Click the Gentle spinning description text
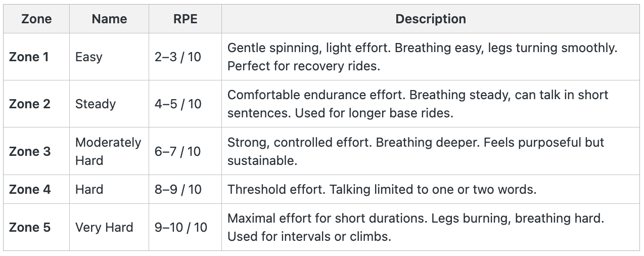644x256 pixels. [x=422, y=57]
